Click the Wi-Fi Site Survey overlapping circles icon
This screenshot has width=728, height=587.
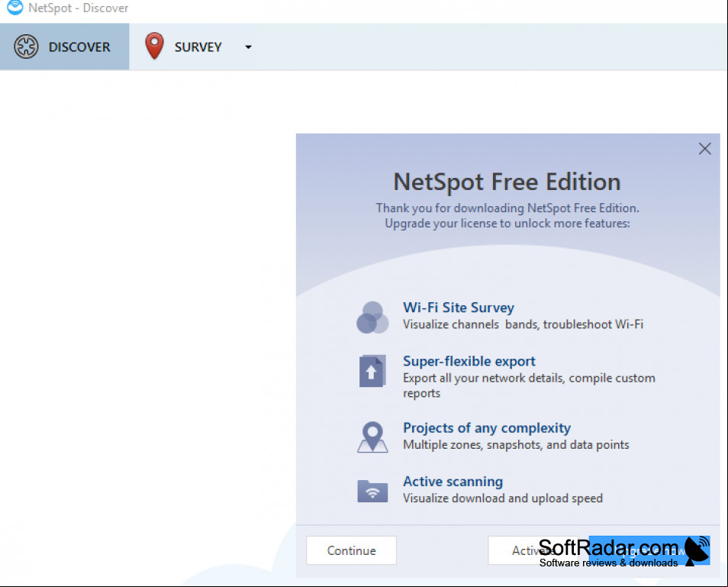(372, 318)
